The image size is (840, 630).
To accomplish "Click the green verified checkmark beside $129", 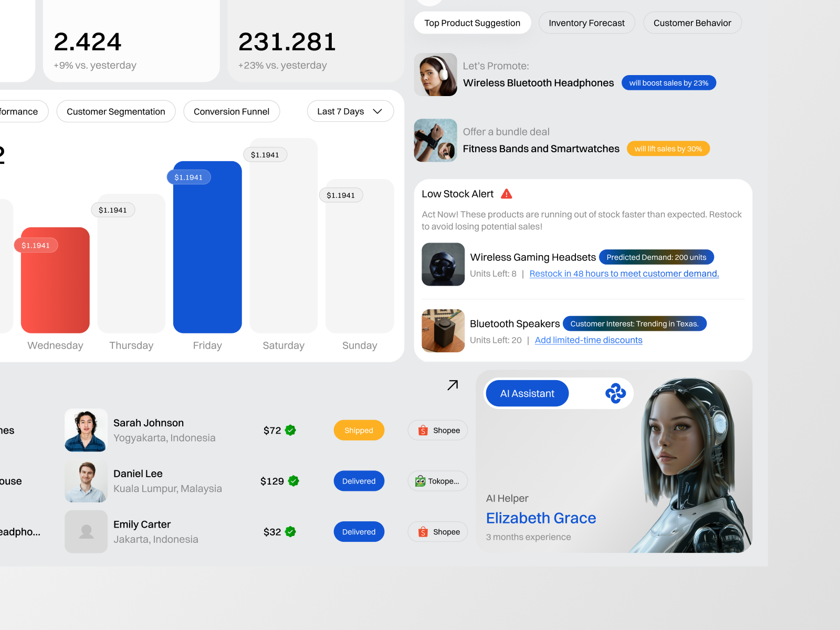I will coord(293,481).
